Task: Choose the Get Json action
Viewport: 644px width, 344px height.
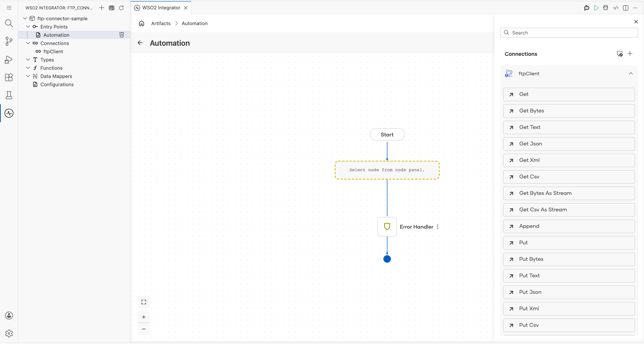Action: click(x=569, y=144)
